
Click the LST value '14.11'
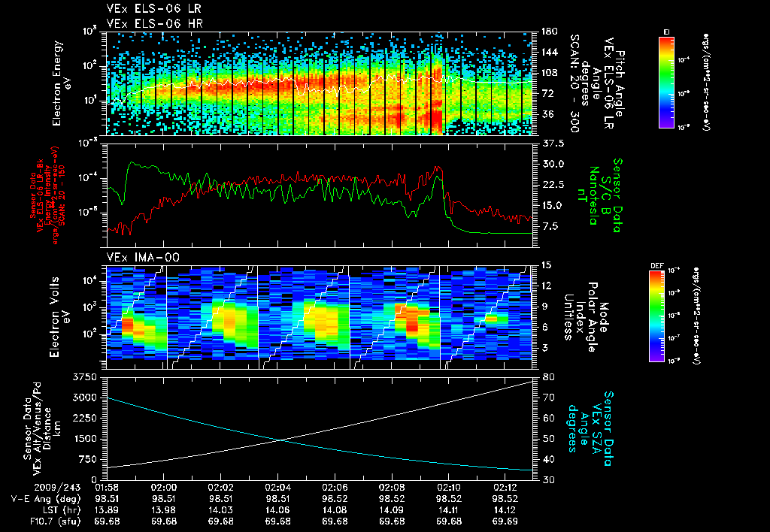pos(449,510)
